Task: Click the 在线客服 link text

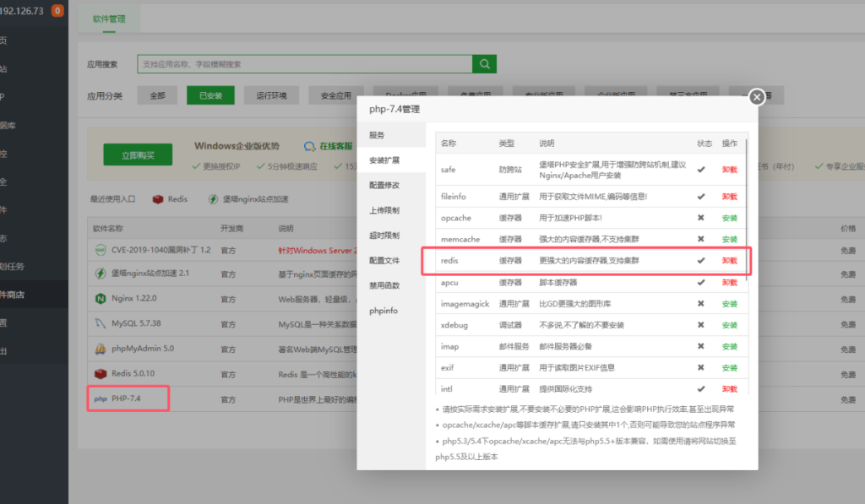Action: (x=336, y=146)
